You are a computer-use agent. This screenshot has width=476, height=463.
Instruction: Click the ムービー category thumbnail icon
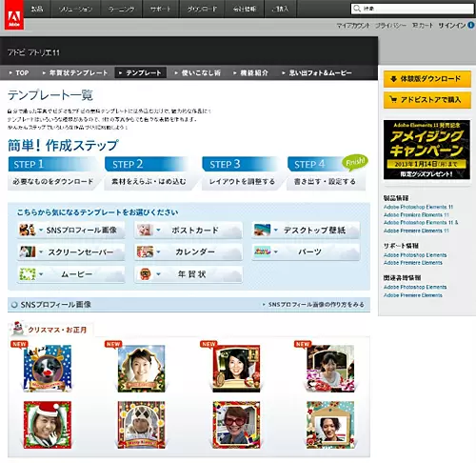pos(28,273)
